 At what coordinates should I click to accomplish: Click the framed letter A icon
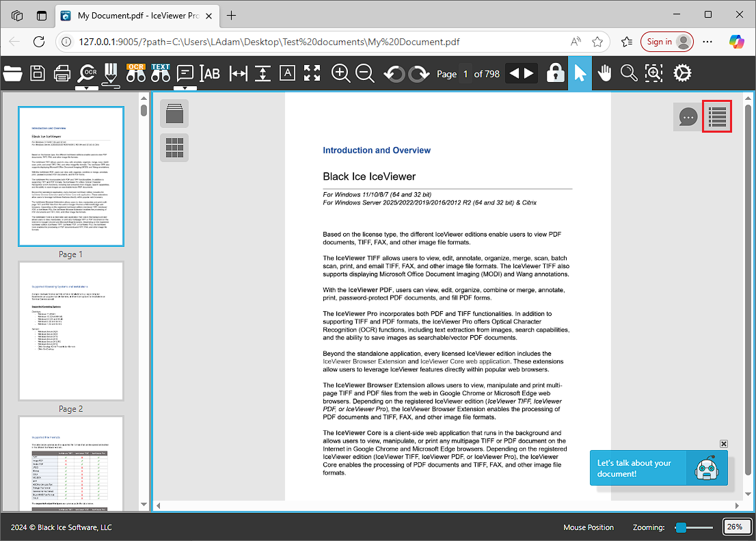(x=287, y=73)
